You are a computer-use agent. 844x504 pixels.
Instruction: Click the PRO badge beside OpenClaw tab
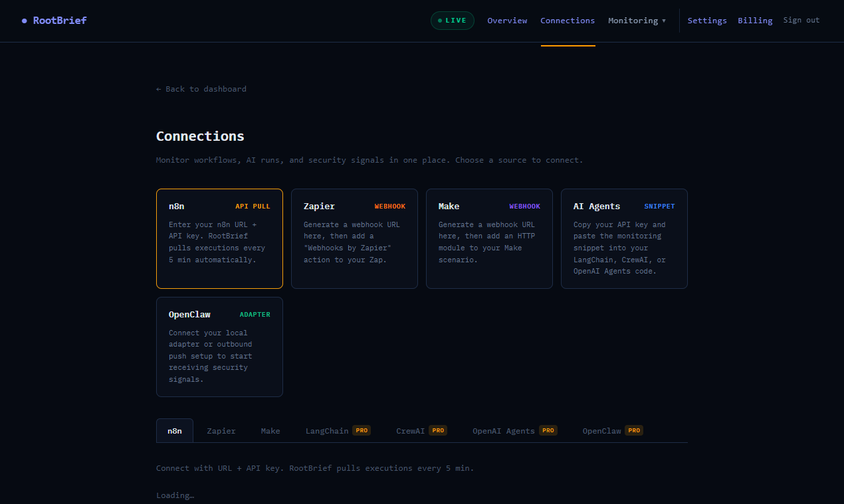point(634,430)
